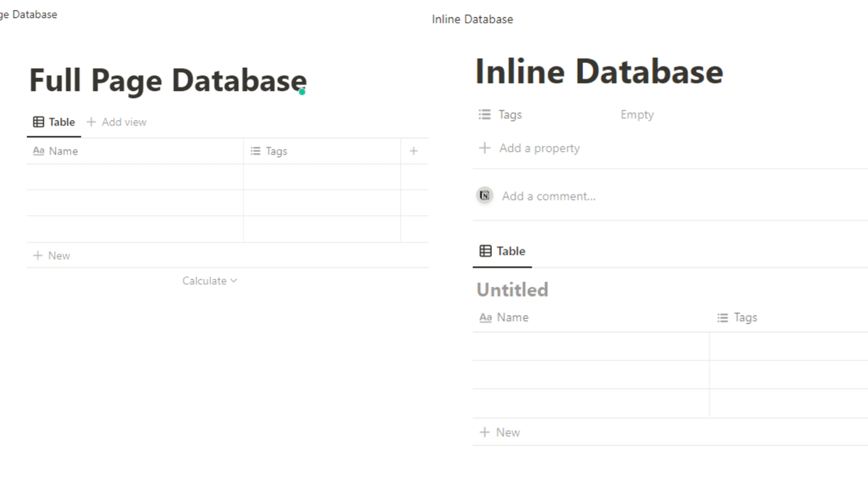Select the Table tab in Full Page Database
The image size is (868, 488).
click(54, 122)
